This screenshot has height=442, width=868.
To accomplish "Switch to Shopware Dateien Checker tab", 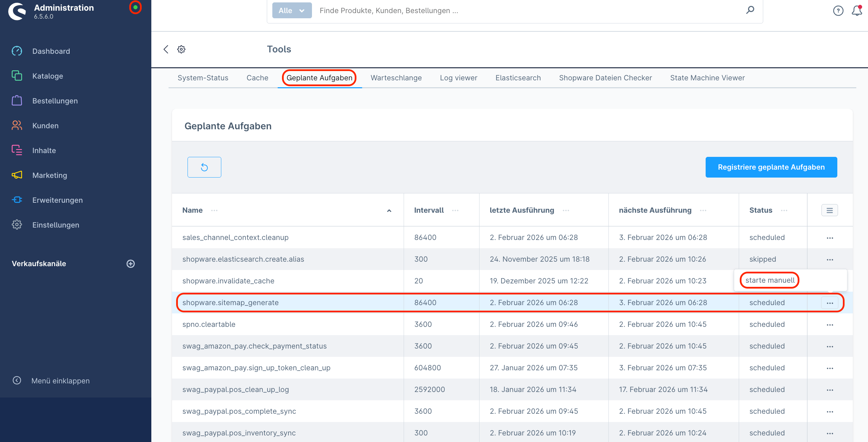I will (x=605, y=78).
